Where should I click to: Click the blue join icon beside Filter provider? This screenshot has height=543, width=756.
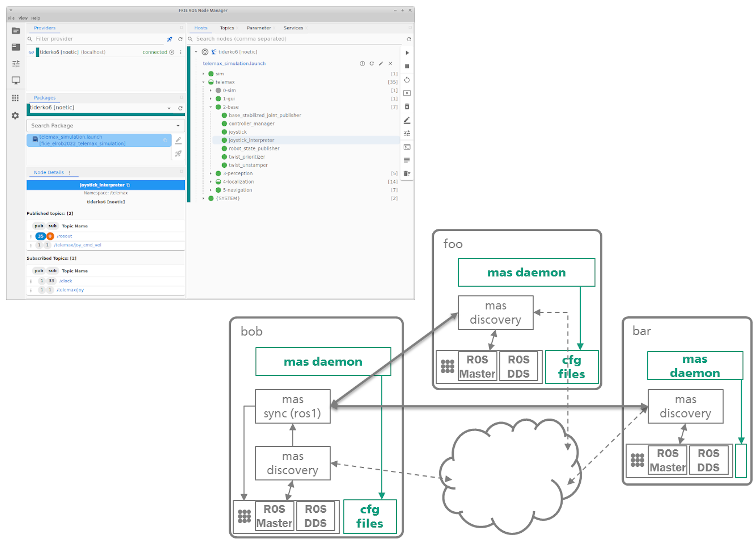(x=170, y=39)
